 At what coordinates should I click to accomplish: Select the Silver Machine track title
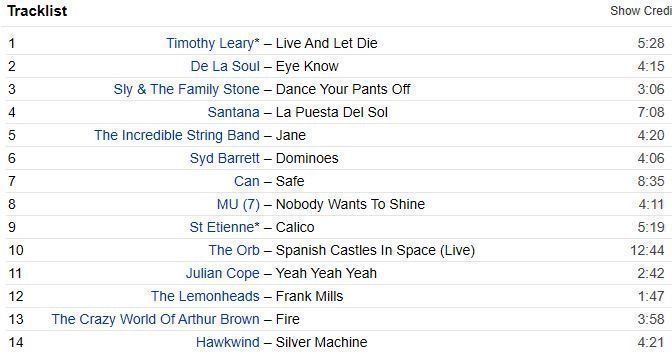(x=321, y=342)
